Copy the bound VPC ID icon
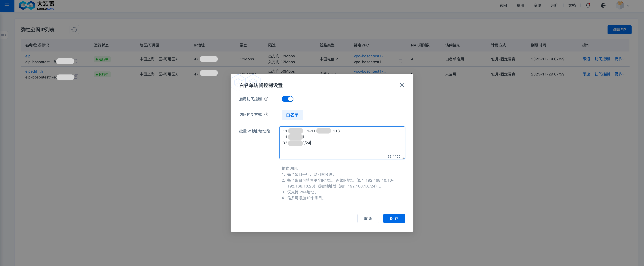 point(400,61)
